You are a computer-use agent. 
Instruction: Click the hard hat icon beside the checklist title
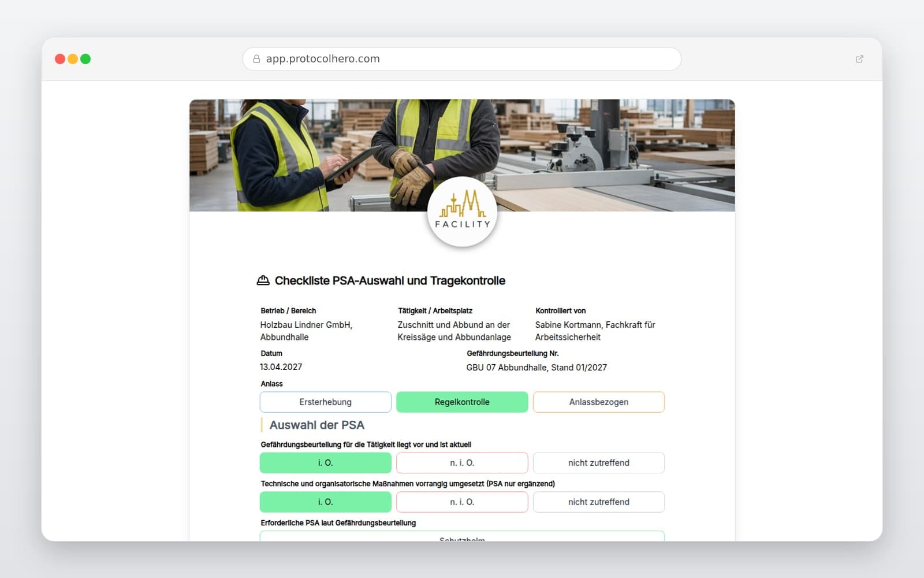click(x=263, y=280)
